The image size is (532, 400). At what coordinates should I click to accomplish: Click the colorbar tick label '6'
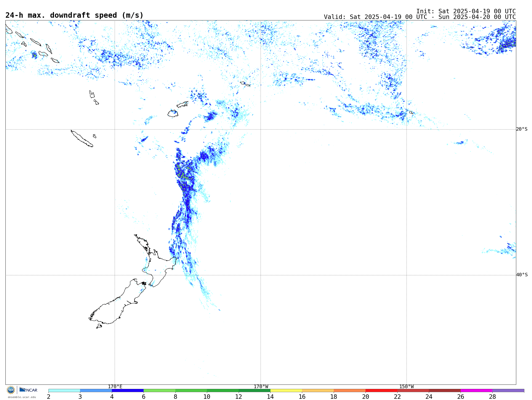[x=144, y=397]
